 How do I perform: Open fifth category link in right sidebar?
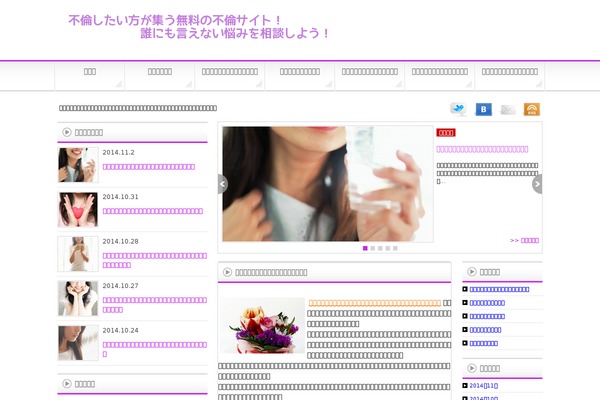pos(484,343)
